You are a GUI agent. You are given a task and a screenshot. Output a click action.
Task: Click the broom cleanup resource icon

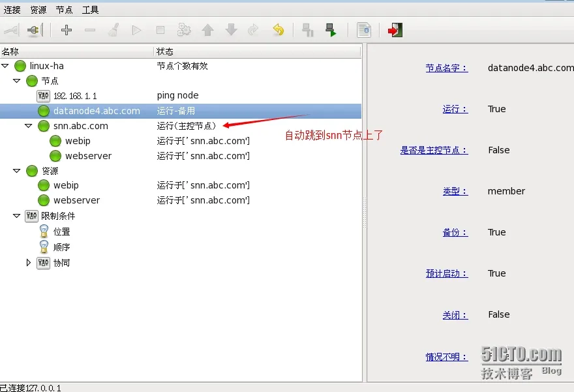click(x=113, y=30)
